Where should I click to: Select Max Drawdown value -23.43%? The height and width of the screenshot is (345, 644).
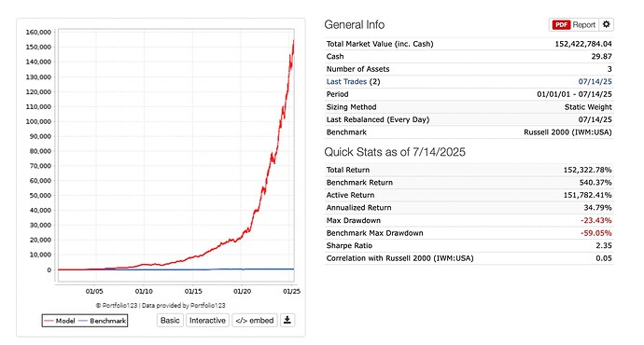point(596,221)
